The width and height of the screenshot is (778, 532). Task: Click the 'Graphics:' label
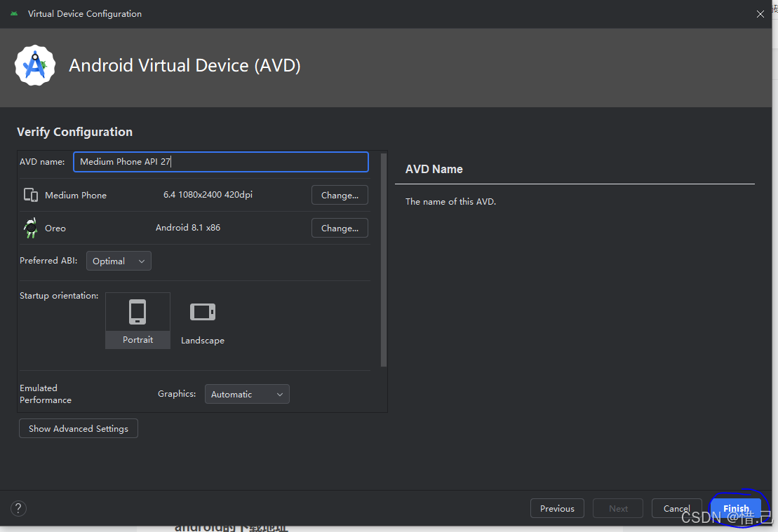point(177,394)
